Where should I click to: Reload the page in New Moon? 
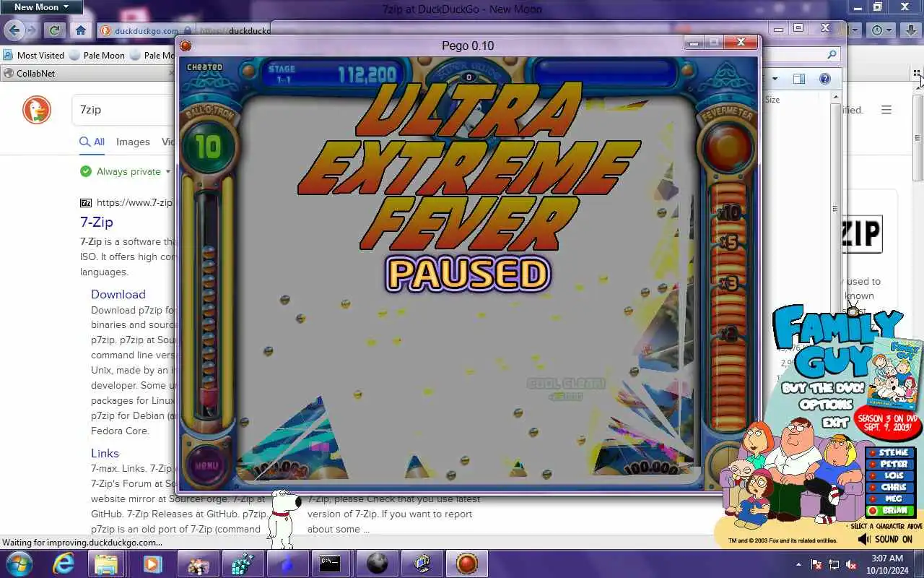point(54,30)
